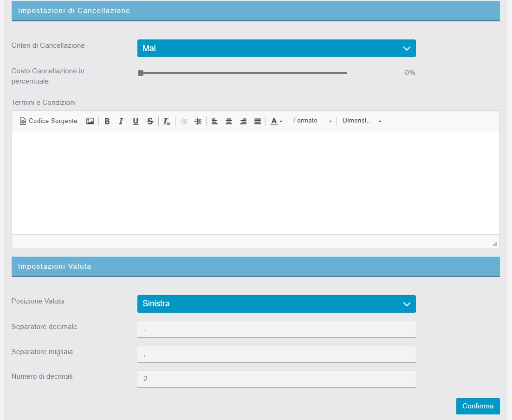Image resolution: width=512 pixels, height=420 pixels.
Task: Click the Codice Sorgente source button
Action: pos(49,121)
